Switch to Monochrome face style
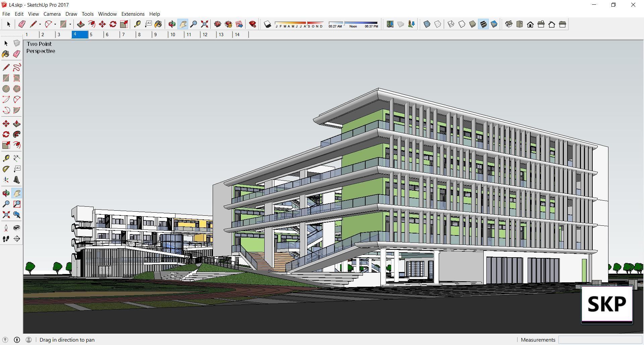644x345 pixels. (x=494, y=24)
